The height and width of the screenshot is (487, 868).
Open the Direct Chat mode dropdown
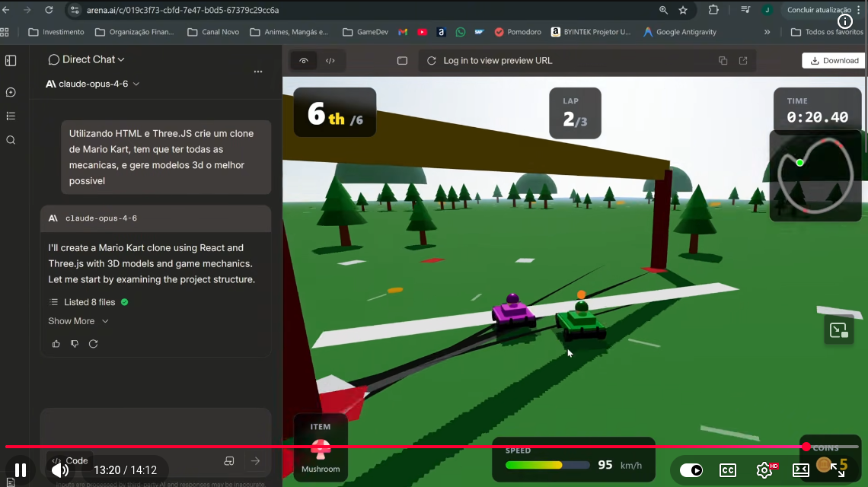click(86, 59)
